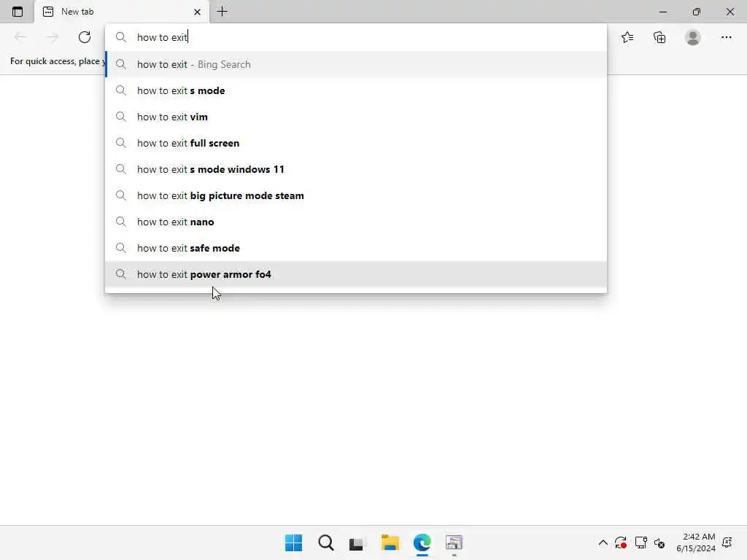
Task: Open the Windows Start button
Action: [293, 542]
